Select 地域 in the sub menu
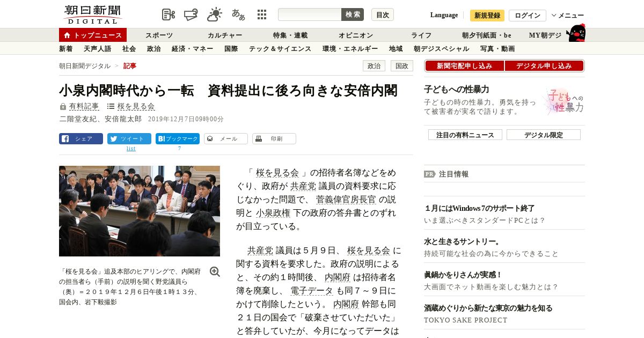 (396, 48)
